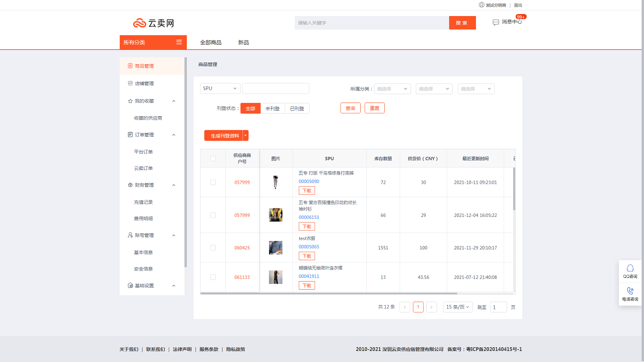Collapse the 订单管理 sidebar section

click(x=174, y=135)
